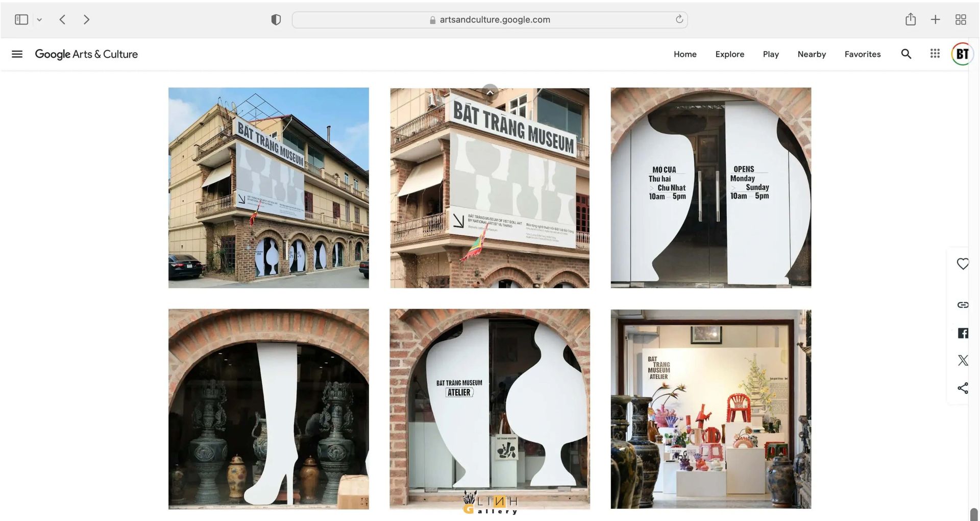
Task: Open the generic share icon
Action: click(963, 388)
